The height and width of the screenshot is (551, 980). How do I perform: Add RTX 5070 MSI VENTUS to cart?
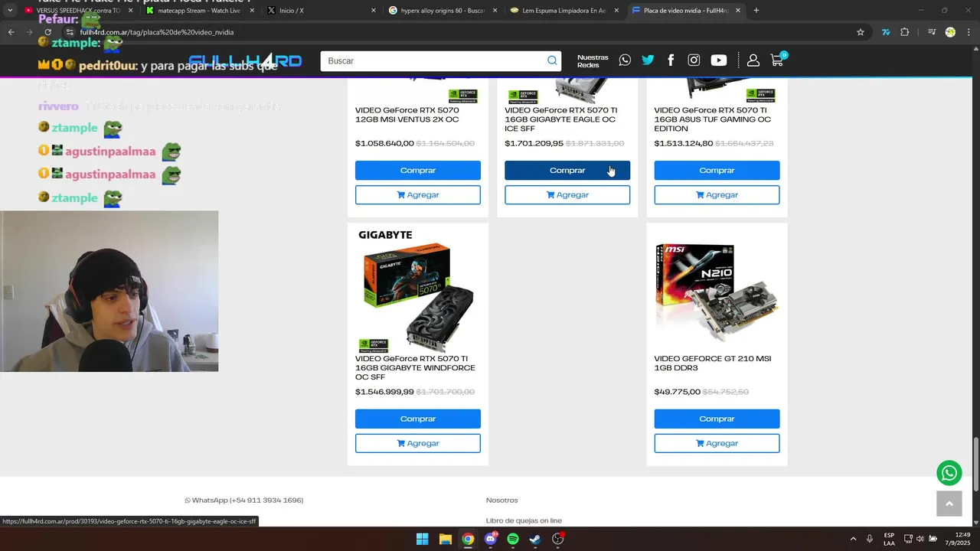point(418,195)
